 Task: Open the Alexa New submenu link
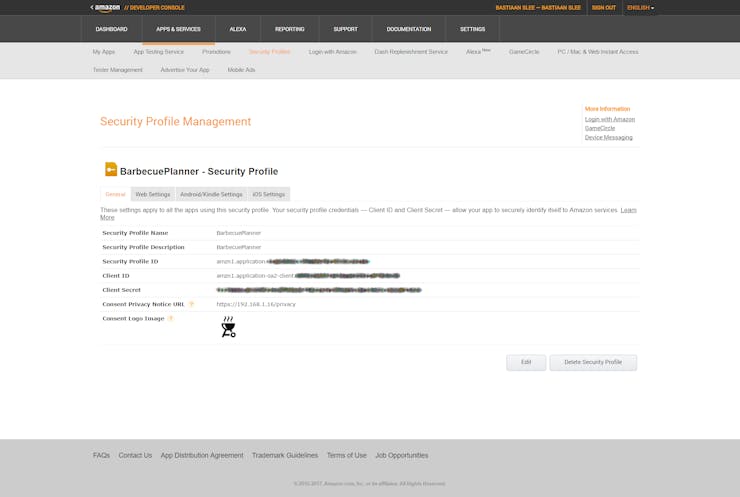click(x=478, y=51)
